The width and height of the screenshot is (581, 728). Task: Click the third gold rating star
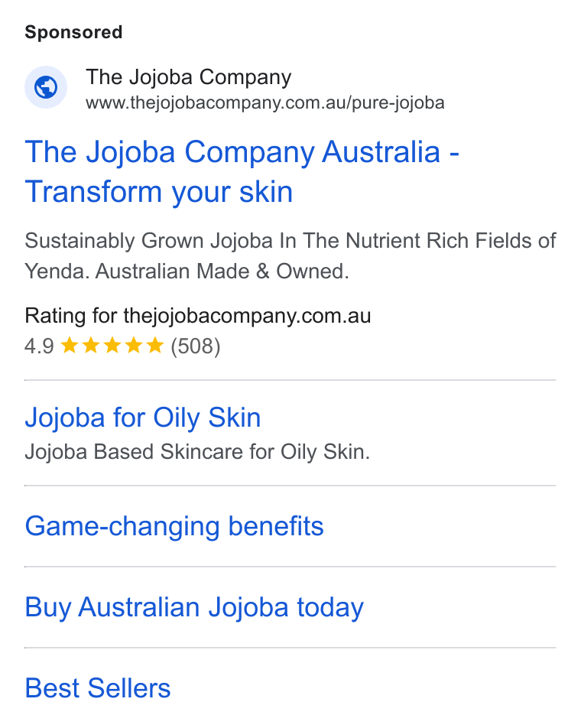click(112, 346)
